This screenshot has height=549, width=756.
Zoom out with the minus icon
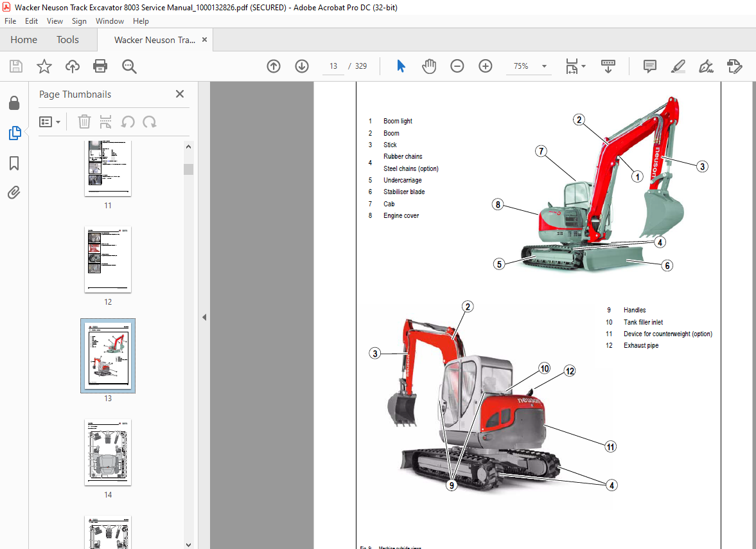(457, 66)
